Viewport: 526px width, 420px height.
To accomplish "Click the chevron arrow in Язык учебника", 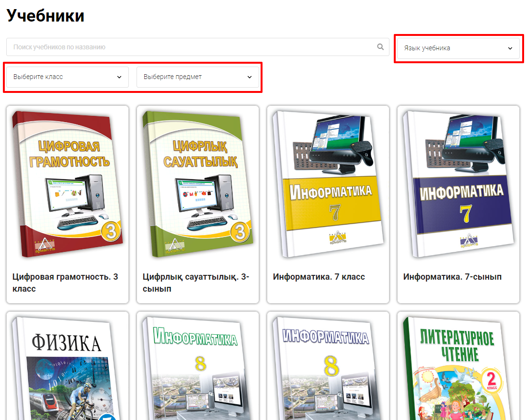I will 510,48.
